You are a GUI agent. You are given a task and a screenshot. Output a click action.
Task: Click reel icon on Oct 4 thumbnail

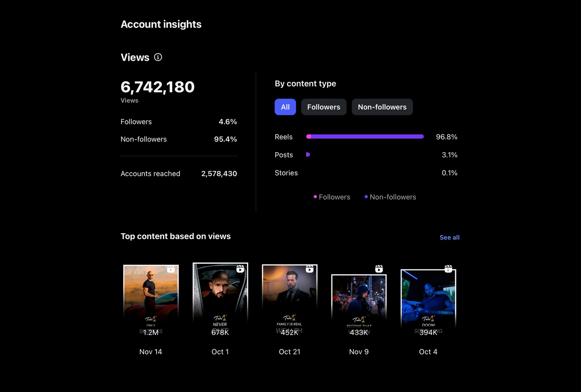(x=448, y=269)
